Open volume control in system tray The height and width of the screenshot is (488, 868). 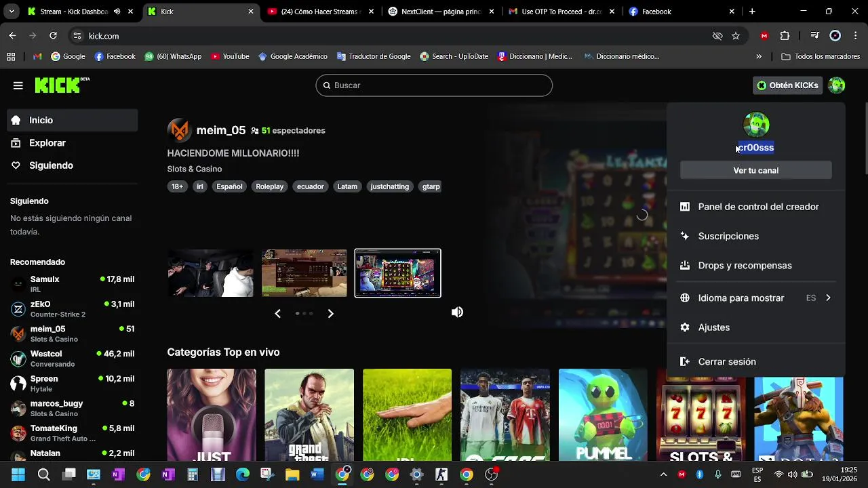click(792, 474)
